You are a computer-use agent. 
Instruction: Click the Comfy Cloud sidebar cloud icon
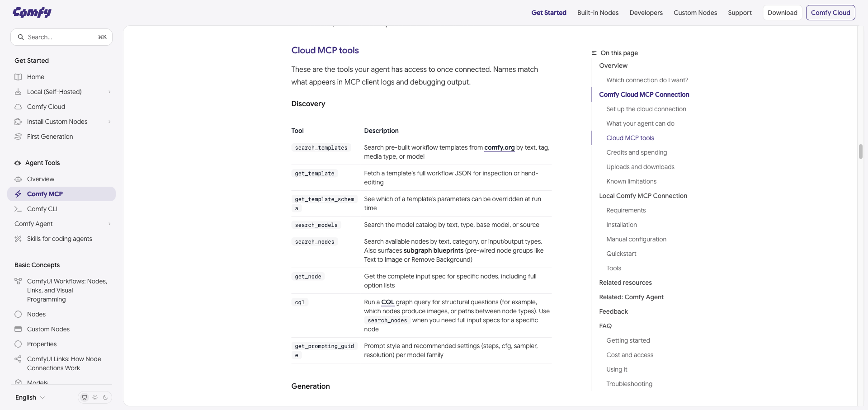18,107
